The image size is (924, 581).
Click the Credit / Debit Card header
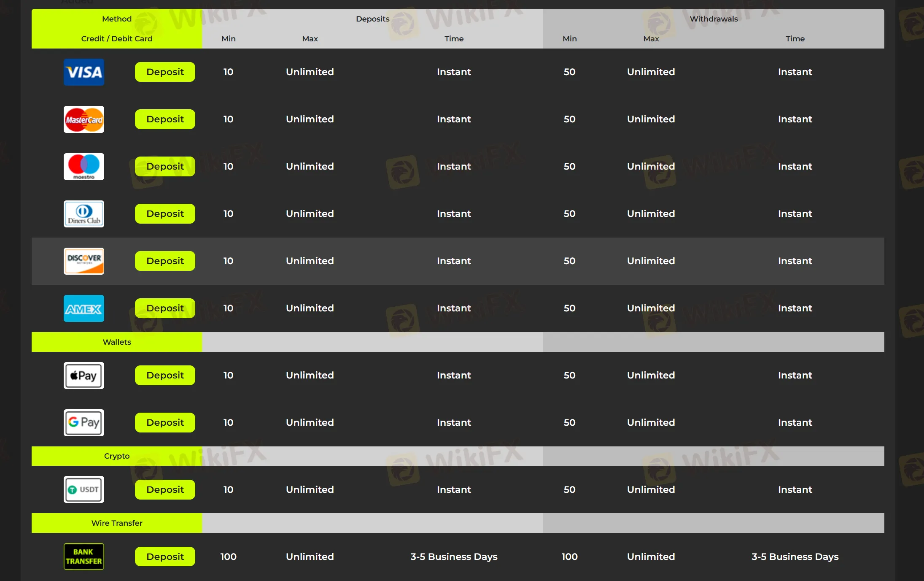[x=117, y=39]
